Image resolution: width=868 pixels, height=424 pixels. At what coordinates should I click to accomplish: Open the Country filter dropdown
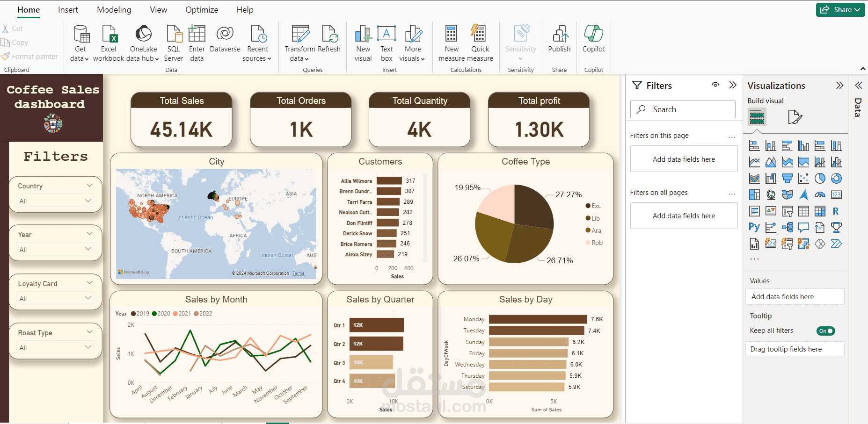(x=89, y=201)
